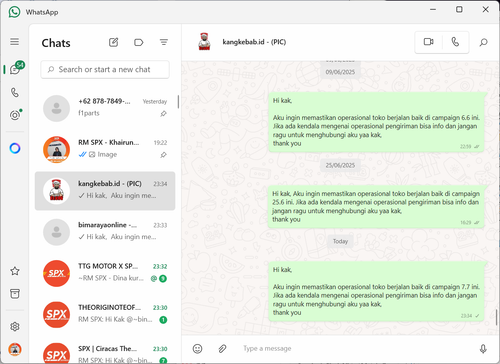The width and height of the screenshot is (500, 364).
Task: Open the Chats tab in sidebar
Action: 16,68
